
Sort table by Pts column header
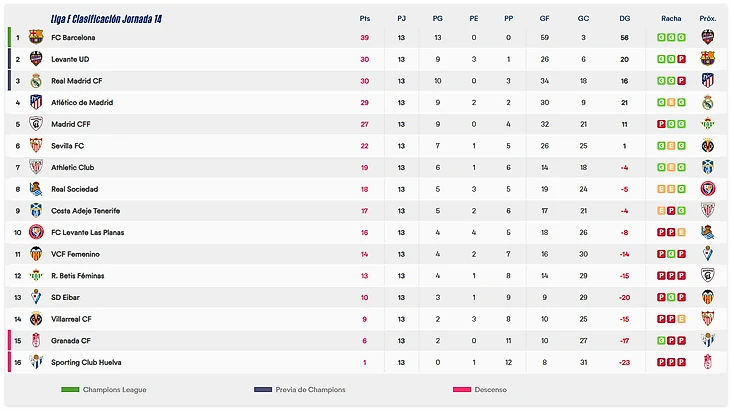click(364, 18)
